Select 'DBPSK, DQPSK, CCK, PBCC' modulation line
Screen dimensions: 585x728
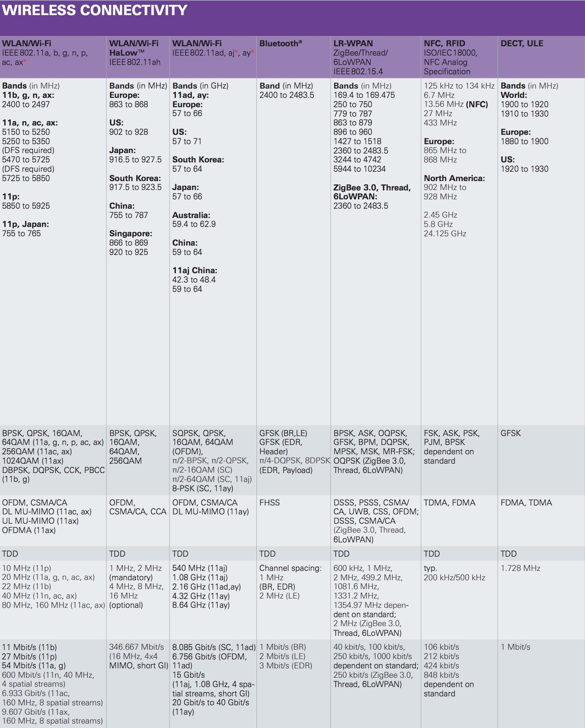pyautogui.click(x=53, y=470)
